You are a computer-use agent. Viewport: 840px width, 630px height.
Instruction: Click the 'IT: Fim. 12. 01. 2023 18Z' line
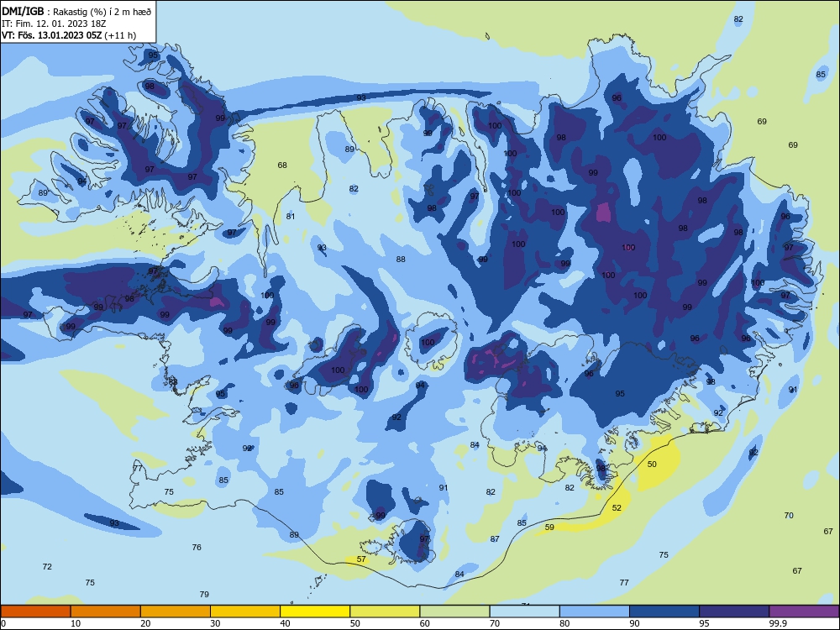tap(54, 24)
